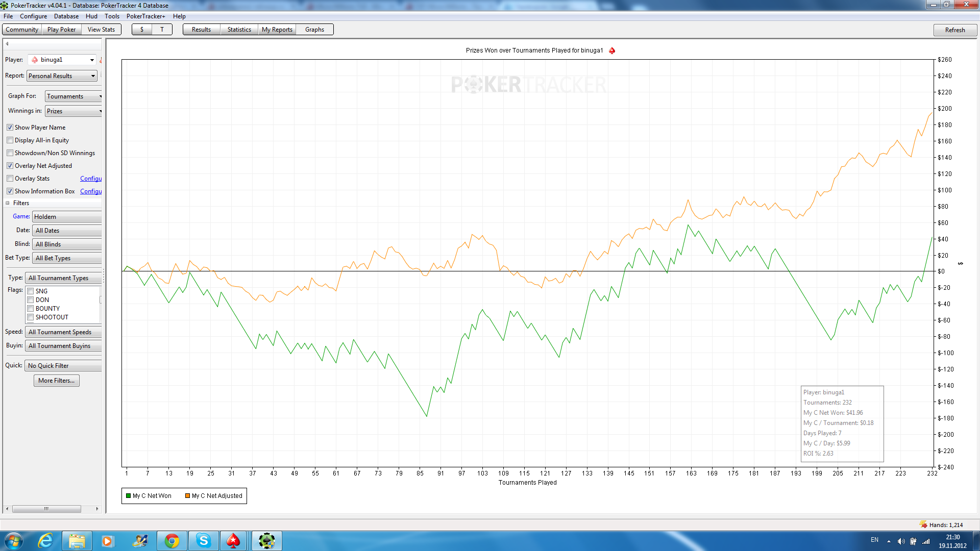Click PokerTracker taskbar icon
The image size is (980, 551).
pos(266,541)
